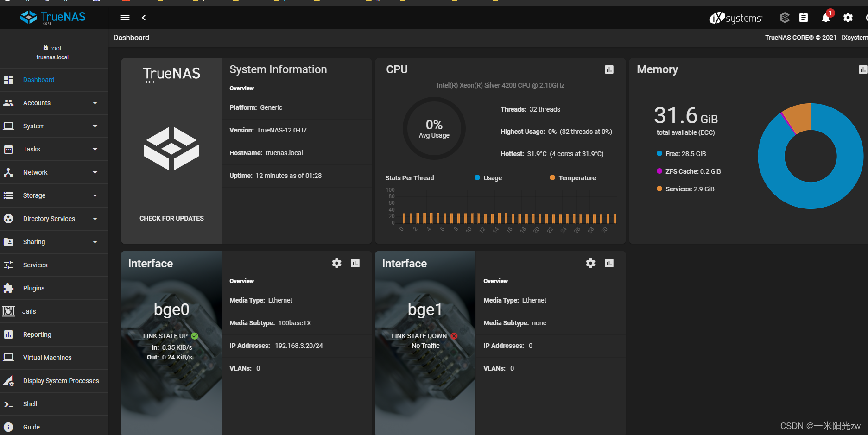
Task: Click the Storage disks icon
Action: click(x=8, y=195)
